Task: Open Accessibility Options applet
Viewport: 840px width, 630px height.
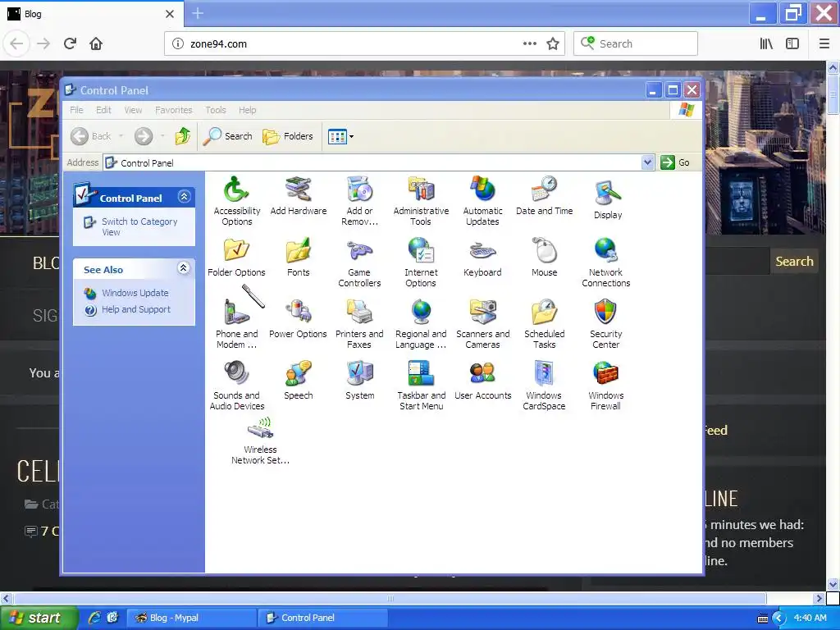Action: (236, 202)
